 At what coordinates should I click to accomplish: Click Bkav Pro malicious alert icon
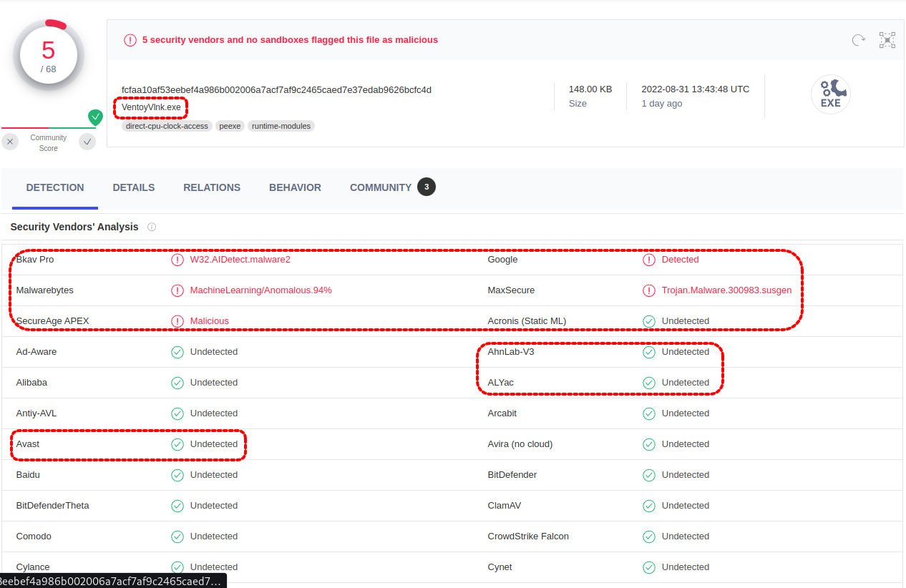pyautogui.click(x=177, y=260)
